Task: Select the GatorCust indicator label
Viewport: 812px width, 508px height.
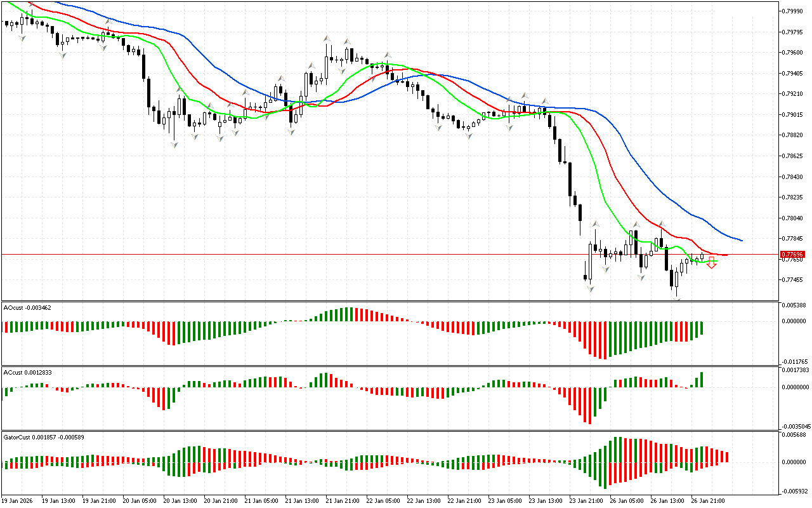Action: (x=44, y=437)
